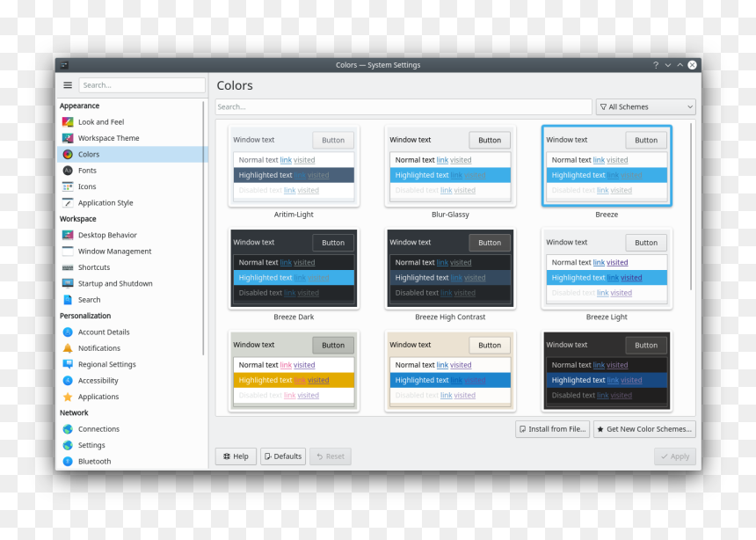Image resolution: width=756 pixels, height=540 pixels.
Task: Click Get New Color Schemes button
Action: (x=644, y=429)
